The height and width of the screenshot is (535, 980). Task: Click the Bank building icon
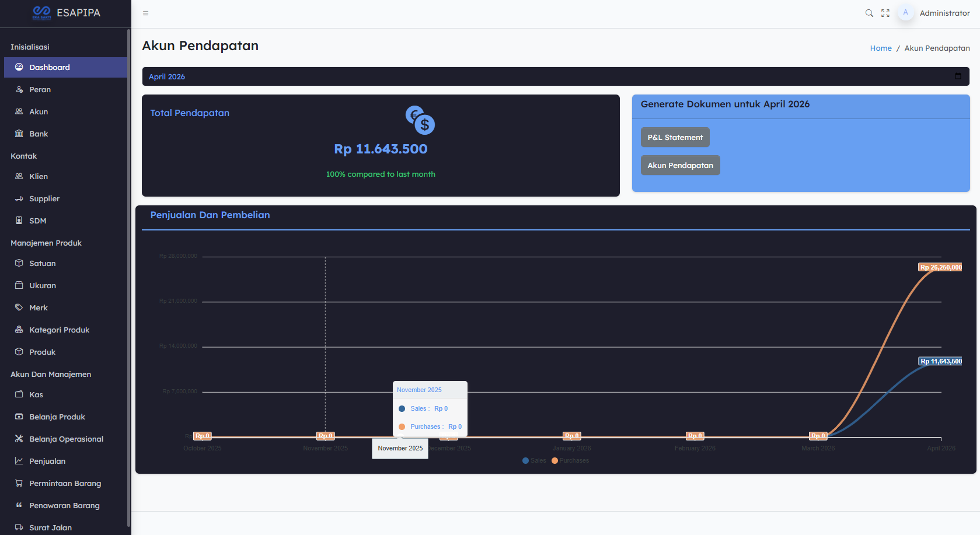point(19,134)
